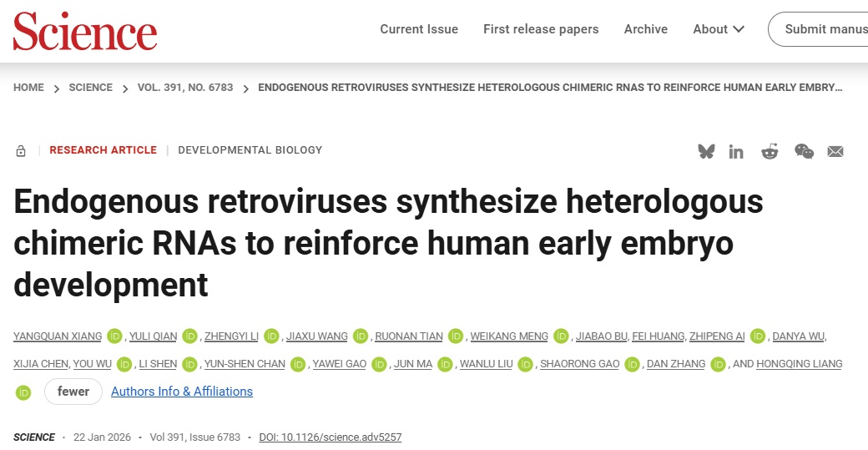Open ORCID icon next to Yangquan Xiang
This screenshot has width=868, height=450.
click(115, 336)
